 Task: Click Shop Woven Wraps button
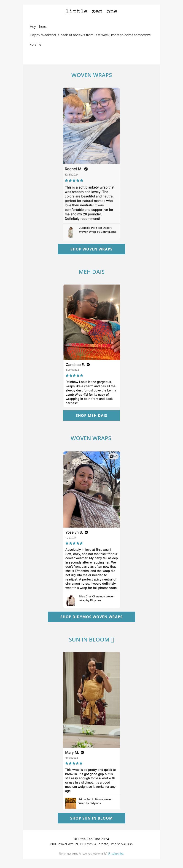click(x=91, y=249)
